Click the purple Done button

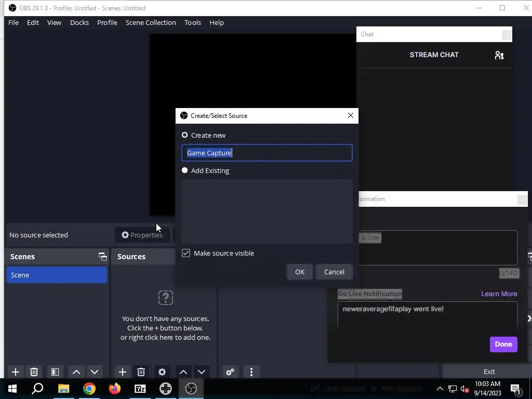point(503,344)
